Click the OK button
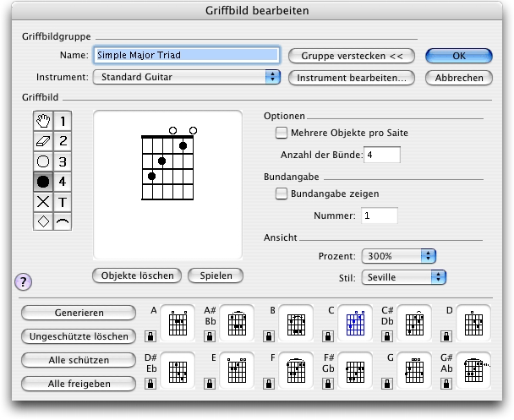This screenshot has height=420, width=514. [459, 56]
